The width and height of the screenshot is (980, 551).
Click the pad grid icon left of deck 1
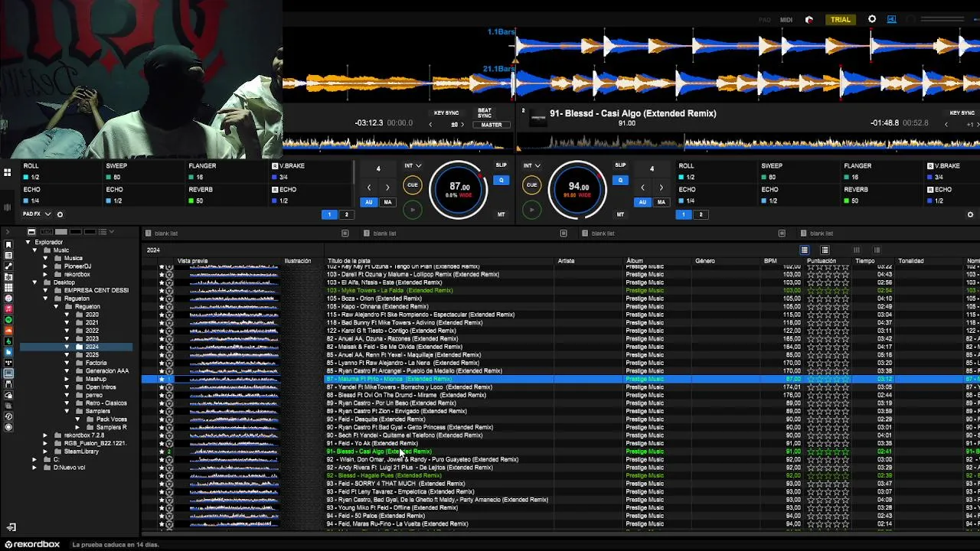coord(6,173)
